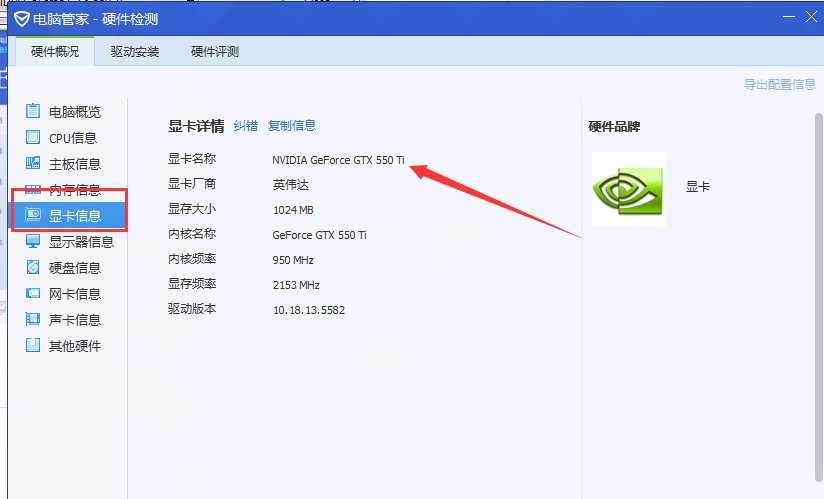The height and width of the screenshot is (499, 824).
Task: Click the 内核名称 label
Action: pyautogui.click(x=192, y=234)
